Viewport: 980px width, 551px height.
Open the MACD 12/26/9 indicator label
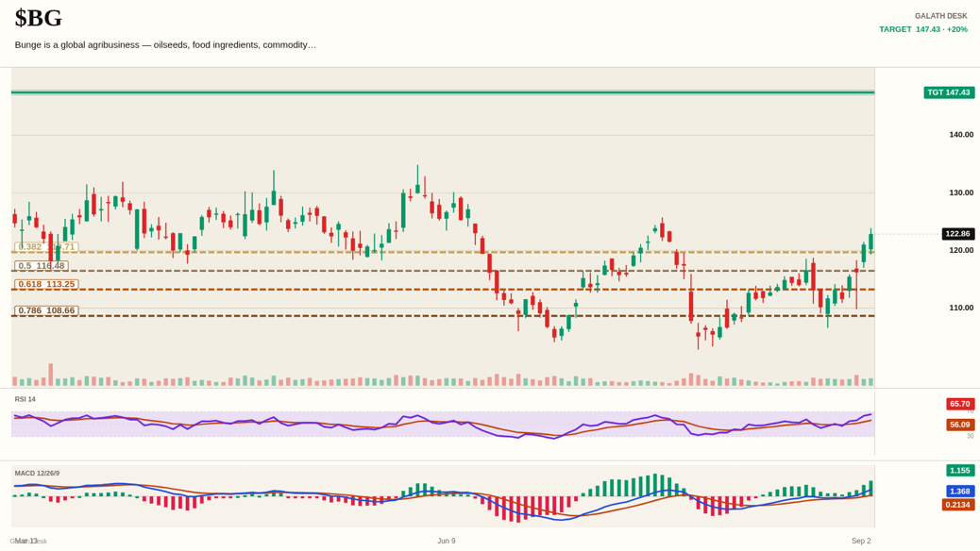tap(37, 474)
